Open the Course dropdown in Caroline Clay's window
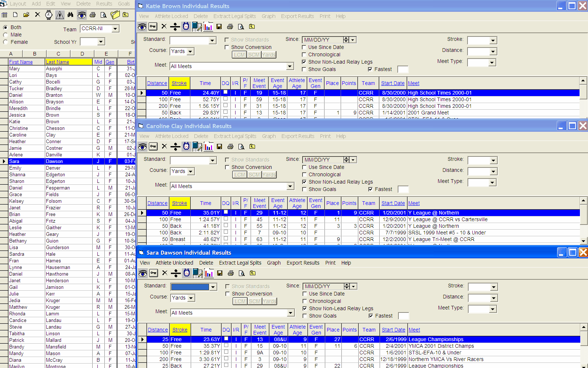This screenshot has width=588, height=368. tap(190, 171)
